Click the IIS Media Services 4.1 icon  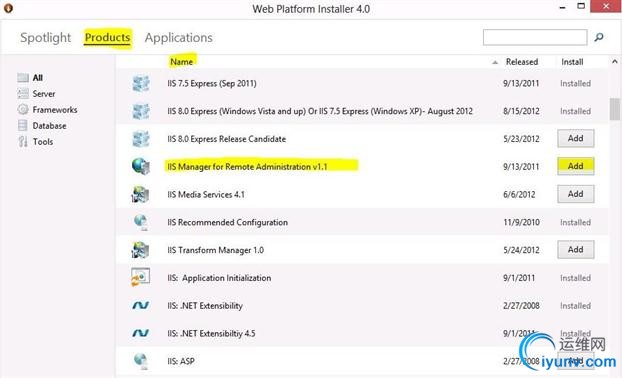pyautogui.click(x=140, y=194)
